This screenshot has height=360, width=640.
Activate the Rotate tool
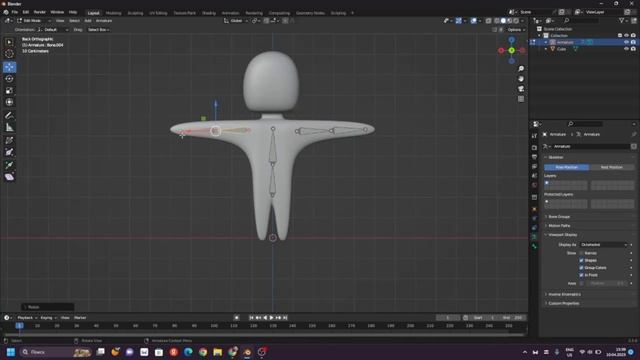coord(9,79)
